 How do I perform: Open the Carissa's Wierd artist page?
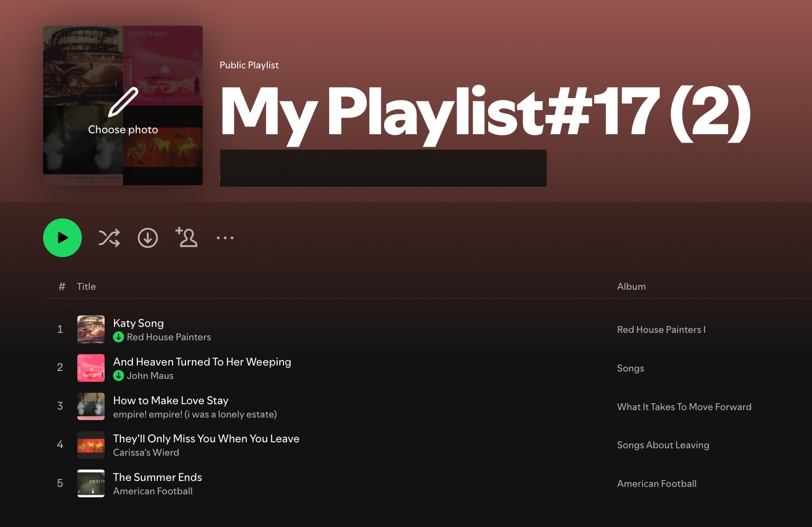click(146, 452)
